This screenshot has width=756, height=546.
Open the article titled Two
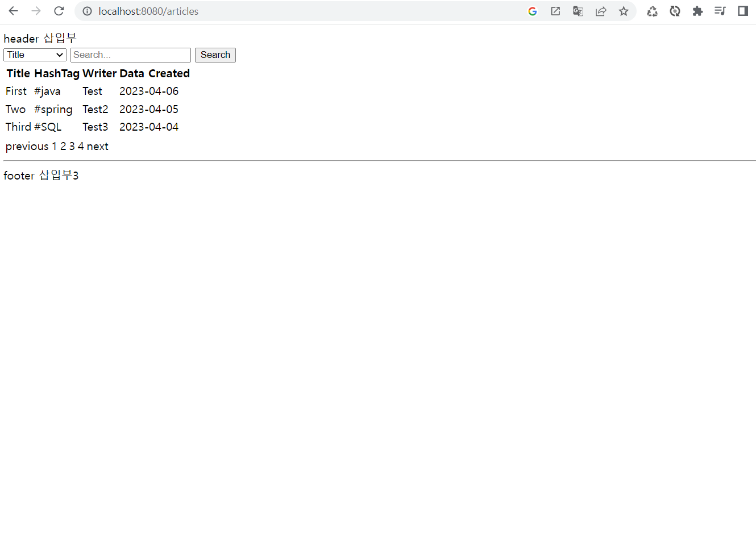pyautogui.click(x=15, y=109)
